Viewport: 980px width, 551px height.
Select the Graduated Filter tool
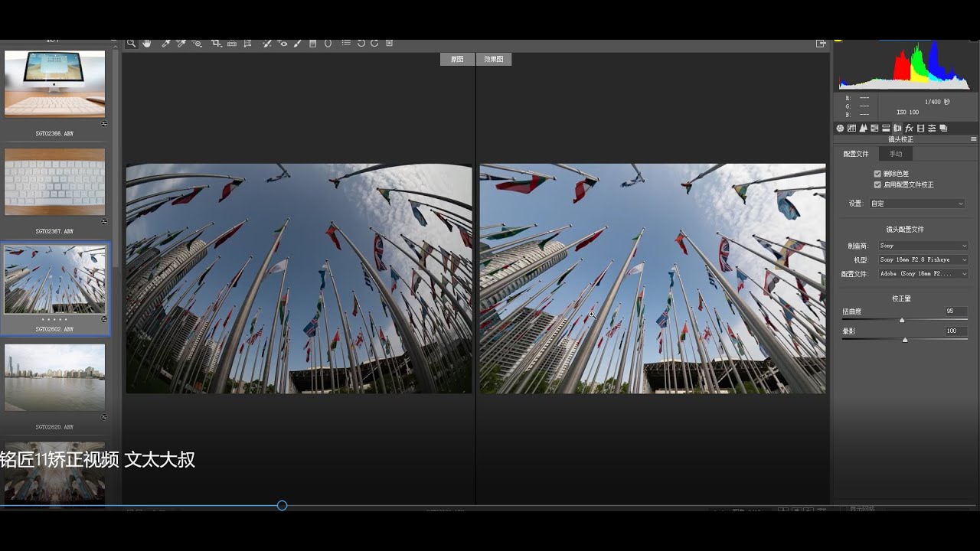pyautogui.click(x=312, y=44)
